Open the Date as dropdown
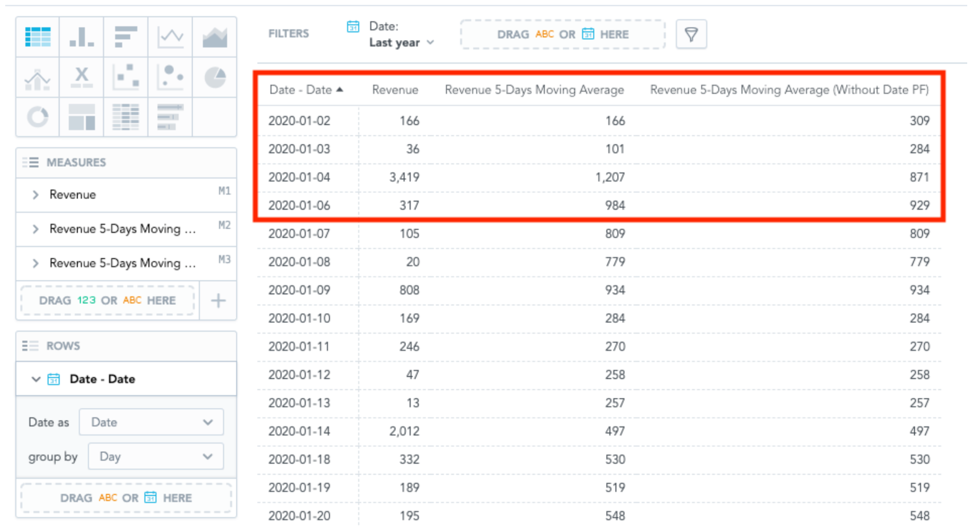Screen dimensions: 980x531 pyautogui.click(x=151, y=422)
